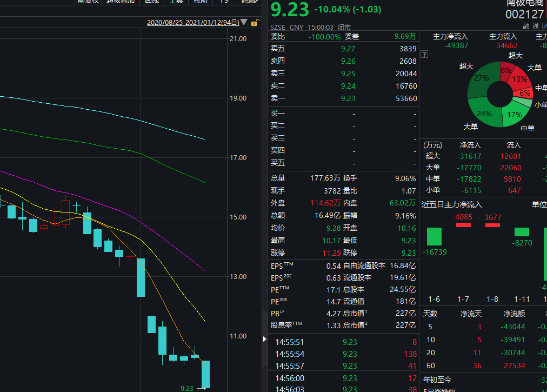Click the question mark help icon

pyautogui.click(x=424, y=55)
